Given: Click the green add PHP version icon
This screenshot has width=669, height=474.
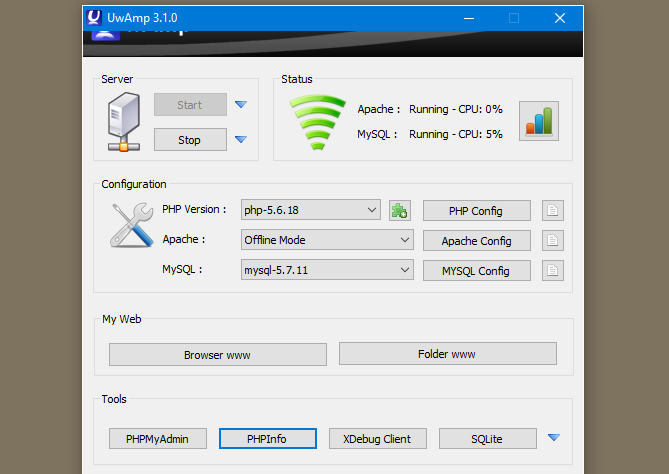Looking at the screenshot, I should click(x=400, y=210).
